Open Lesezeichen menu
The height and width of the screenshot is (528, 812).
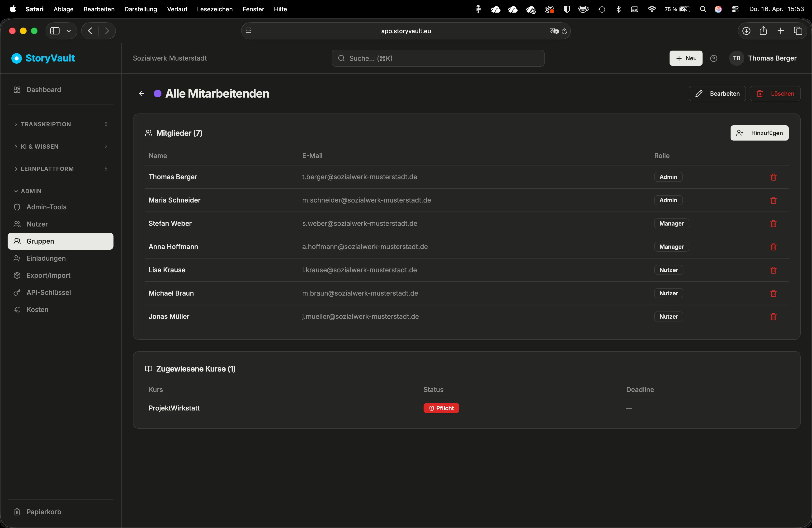pos(215,9)
